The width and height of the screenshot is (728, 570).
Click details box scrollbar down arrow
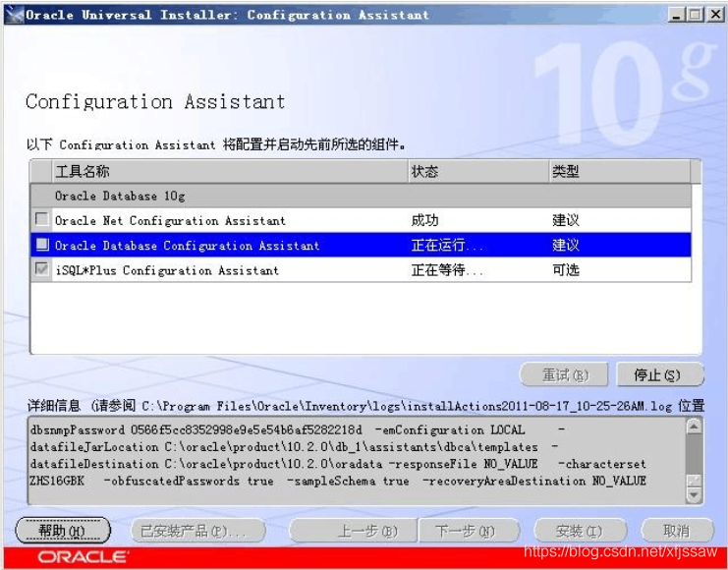694,494
